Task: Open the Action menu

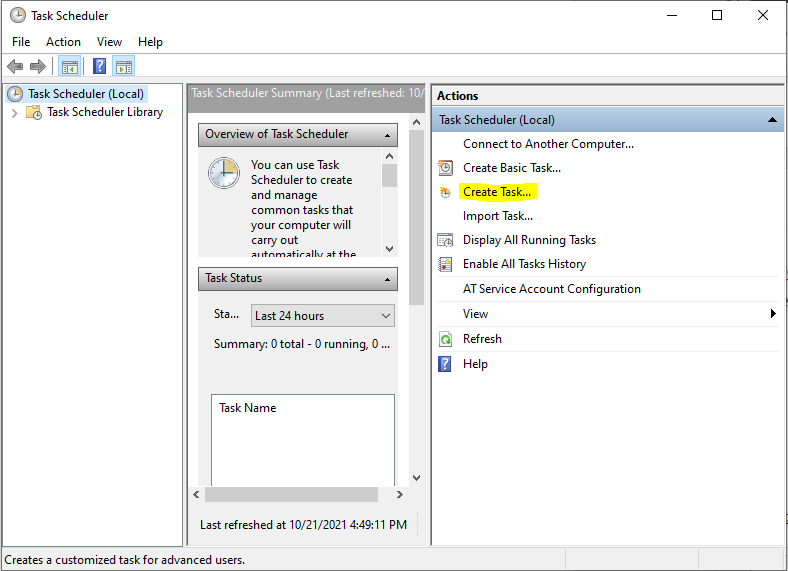Action: point(63,42)
